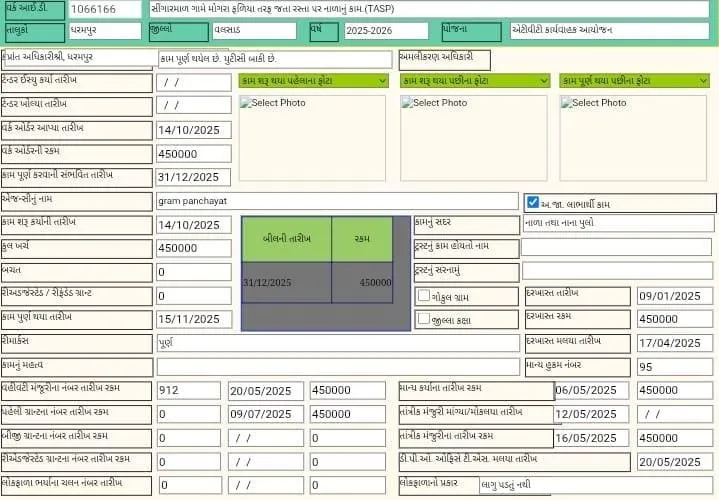Click the broken image icon in middle Select Photo box
This screenshot has height=500, width=719.
pyautogui.click(x=407, y=103)
